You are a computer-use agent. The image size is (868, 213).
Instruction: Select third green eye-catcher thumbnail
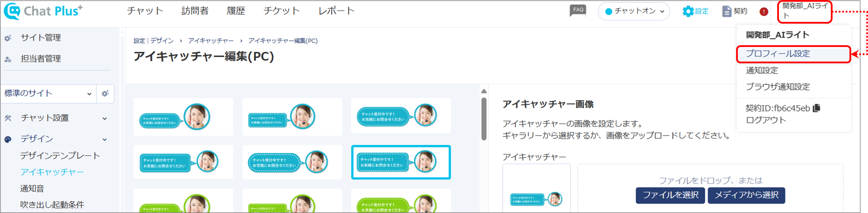pos(401,200)
